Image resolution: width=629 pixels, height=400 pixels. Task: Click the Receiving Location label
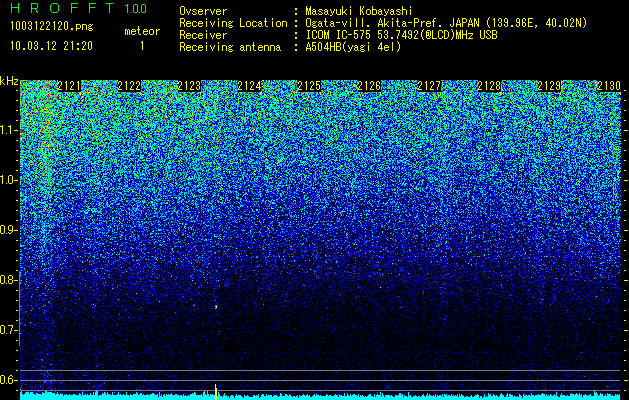(233, 23)
